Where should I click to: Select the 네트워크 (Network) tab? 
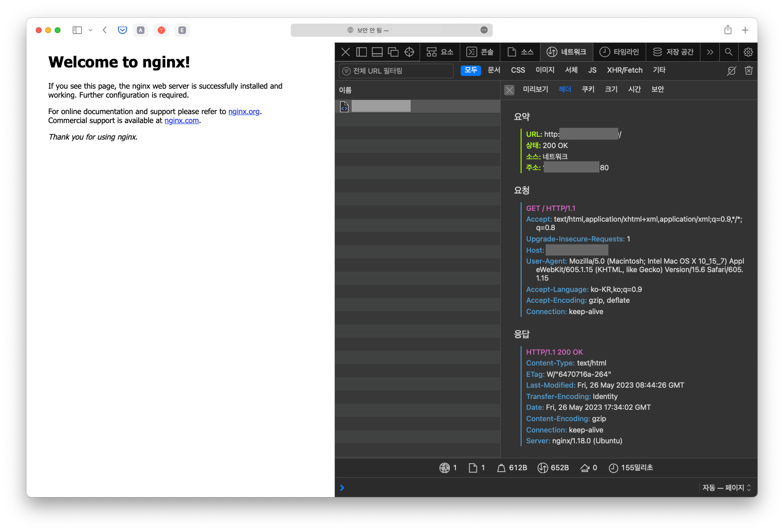click(x=566, y=52)
